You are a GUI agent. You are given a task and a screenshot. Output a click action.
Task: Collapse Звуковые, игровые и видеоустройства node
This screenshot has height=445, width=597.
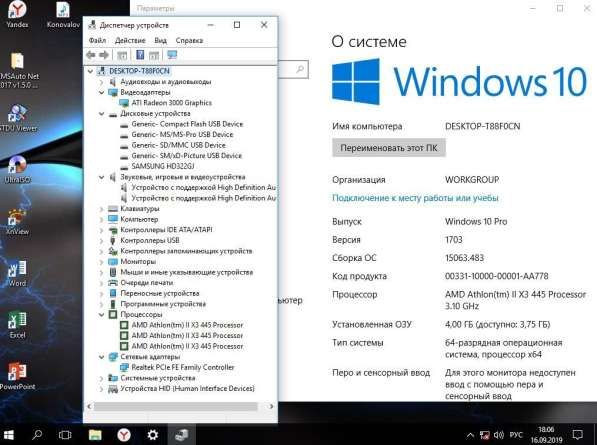101,177
